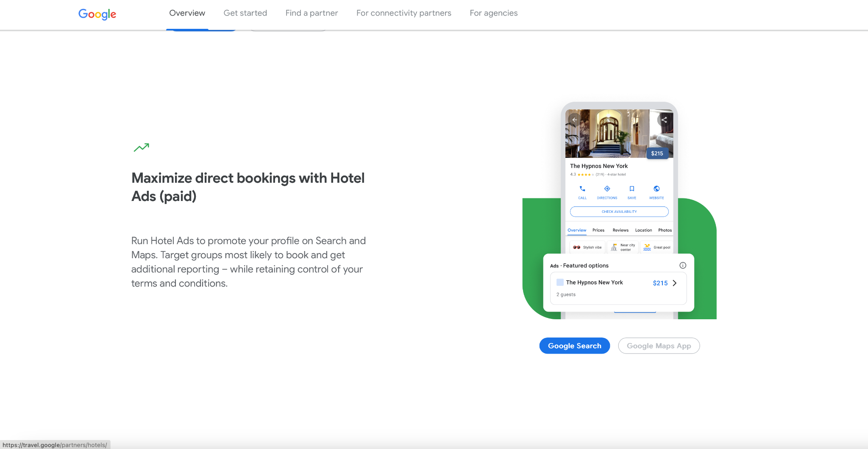Viewport: 868px width, 449px height.
Task: Click the Google logo
Action: pyautogui.click(x=97, y=14)
